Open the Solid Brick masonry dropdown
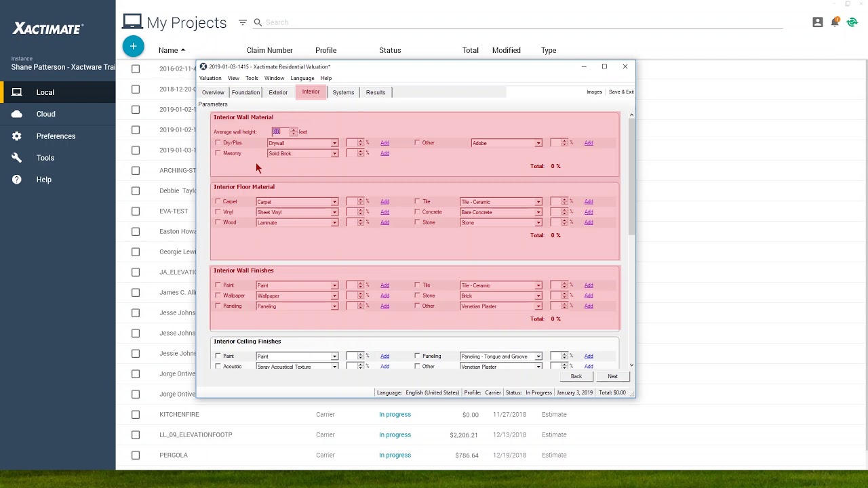This screenshot has height=488, width=868. (x=302, y=153)
